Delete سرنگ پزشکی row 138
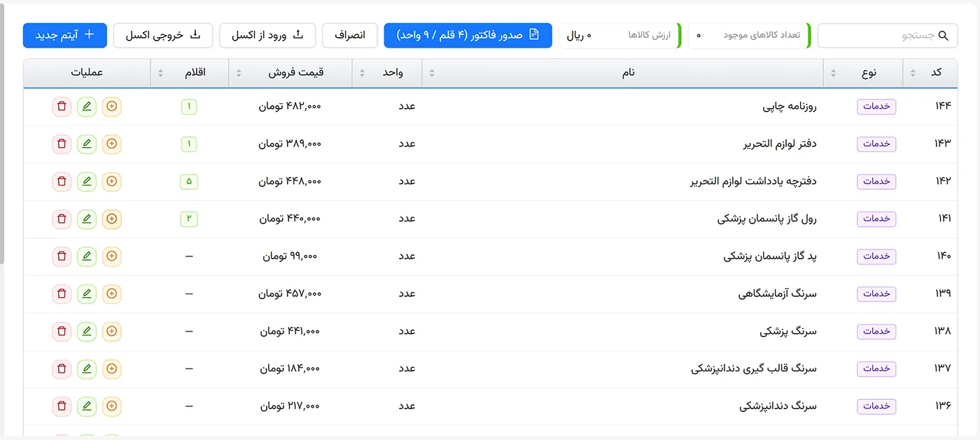The image size is (980, 440). (62, 331)
